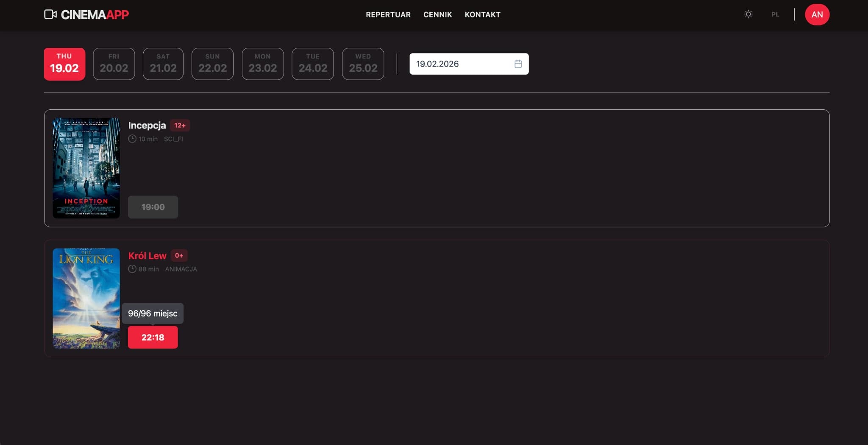
Task: Click the 22:18 showtime for Król Lew
Action: (153, 337)
